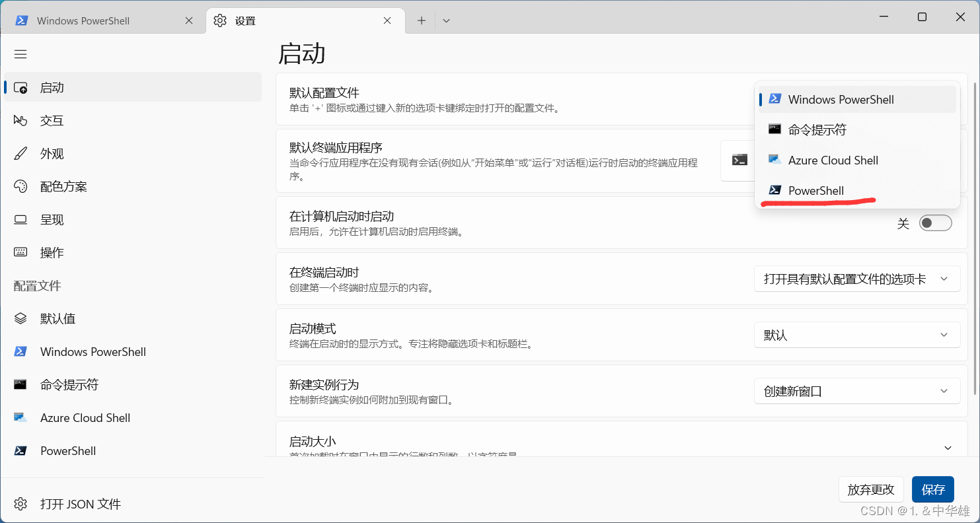Open the JSON file via 打开 JSON 文件
This screenshot has width=980, height=523.
point(132,504)
